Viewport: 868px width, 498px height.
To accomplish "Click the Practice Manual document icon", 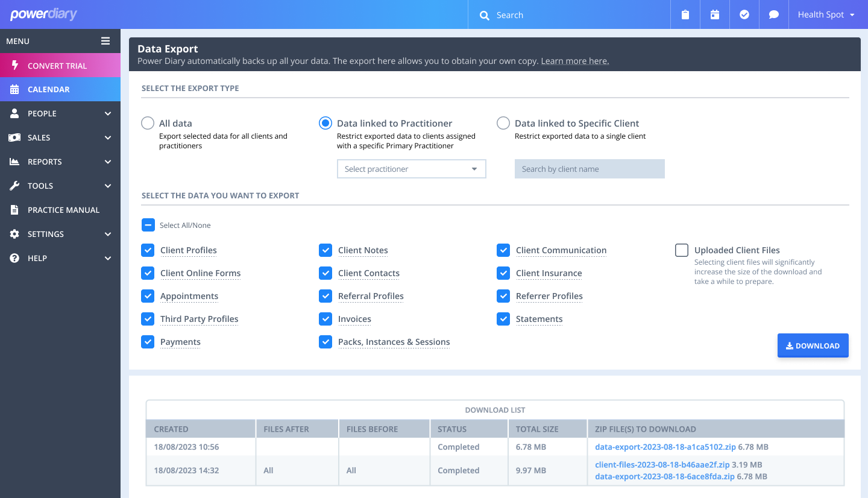I will pos(14,210).
